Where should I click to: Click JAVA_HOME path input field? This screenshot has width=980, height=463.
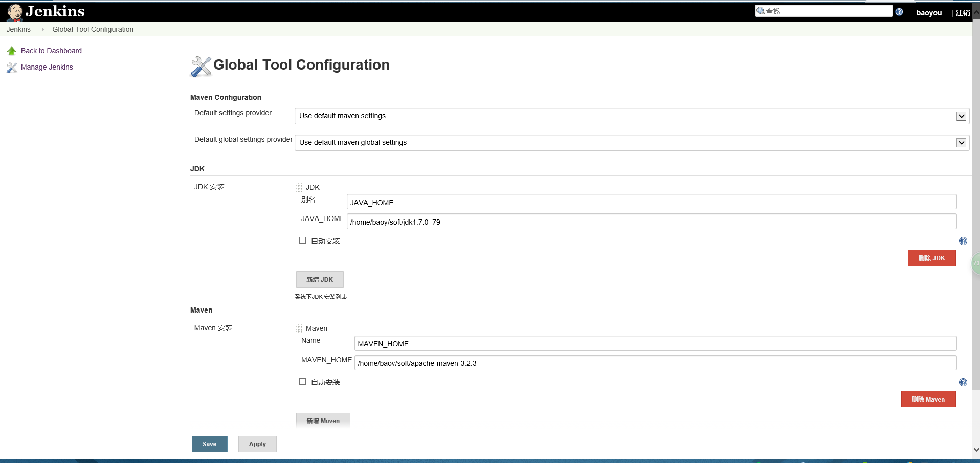[652, 222]
